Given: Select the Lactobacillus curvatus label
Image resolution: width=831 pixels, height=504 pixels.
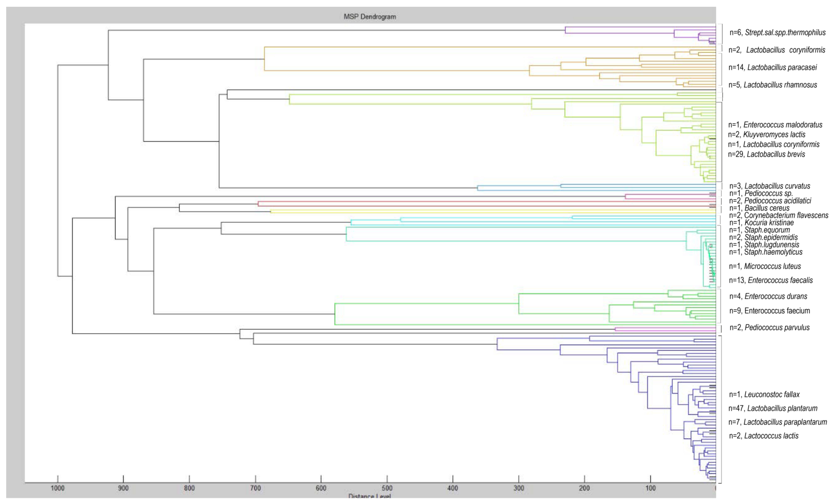Looking at the screenshot, I should click(x=770, y=186).
